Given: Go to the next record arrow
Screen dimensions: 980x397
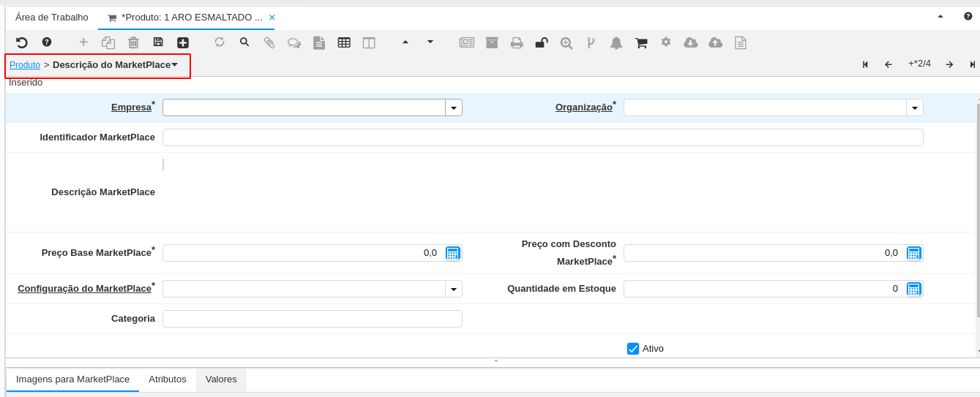Looking at the screenshot, I should (949, 64).
